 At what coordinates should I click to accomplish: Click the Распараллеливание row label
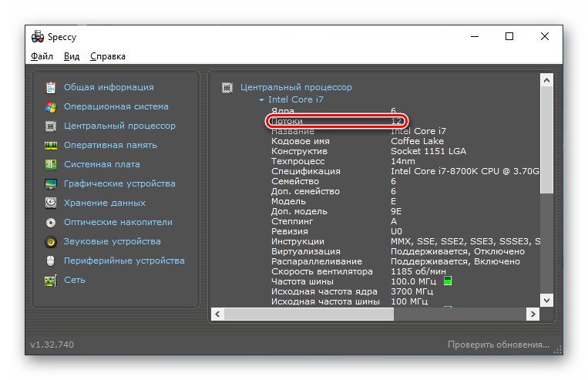(x=317, y=261)
